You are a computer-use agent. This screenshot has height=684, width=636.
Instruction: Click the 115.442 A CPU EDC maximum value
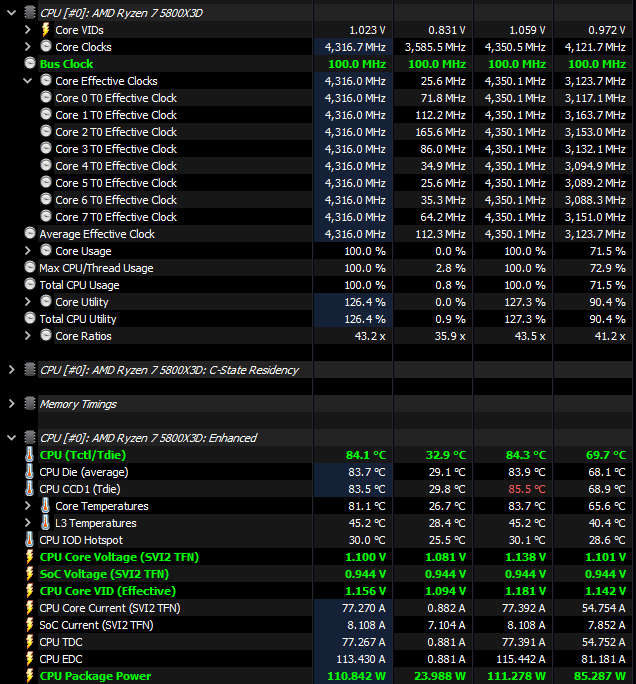[x=521, y=659]
